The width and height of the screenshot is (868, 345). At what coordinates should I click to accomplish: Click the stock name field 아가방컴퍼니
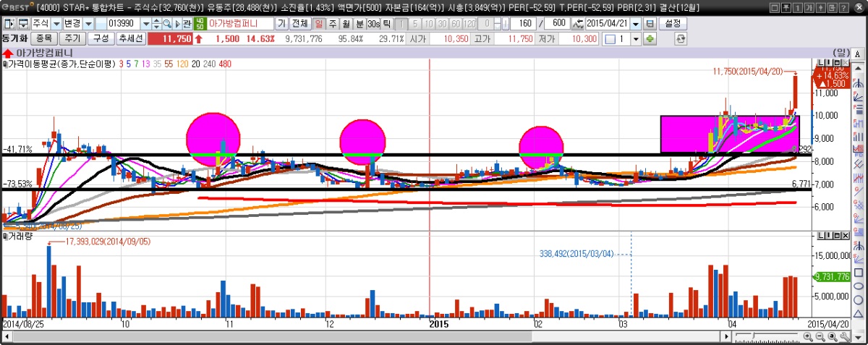tap(241, 23)
